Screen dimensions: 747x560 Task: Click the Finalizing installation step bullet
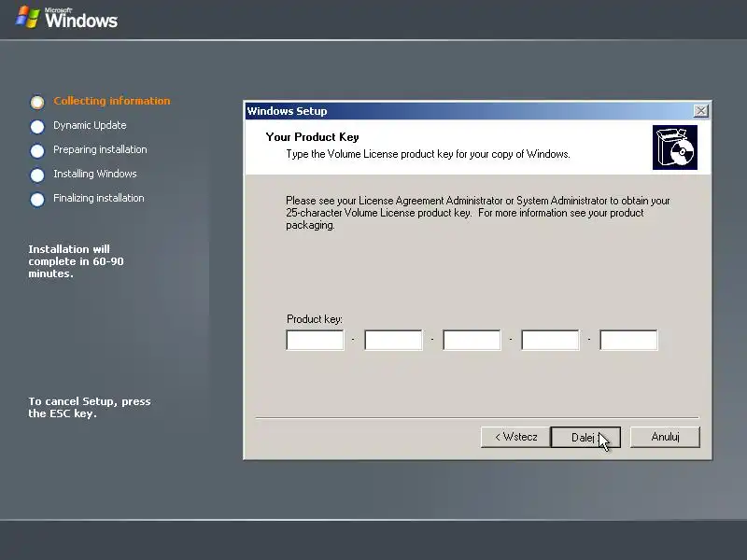[37, 200]
